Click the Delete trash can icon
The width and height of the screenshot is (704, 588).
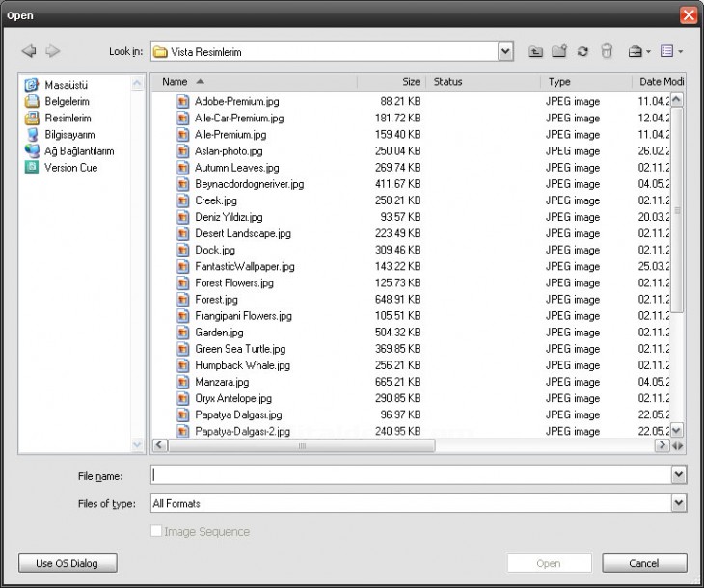tap(607, 51)
